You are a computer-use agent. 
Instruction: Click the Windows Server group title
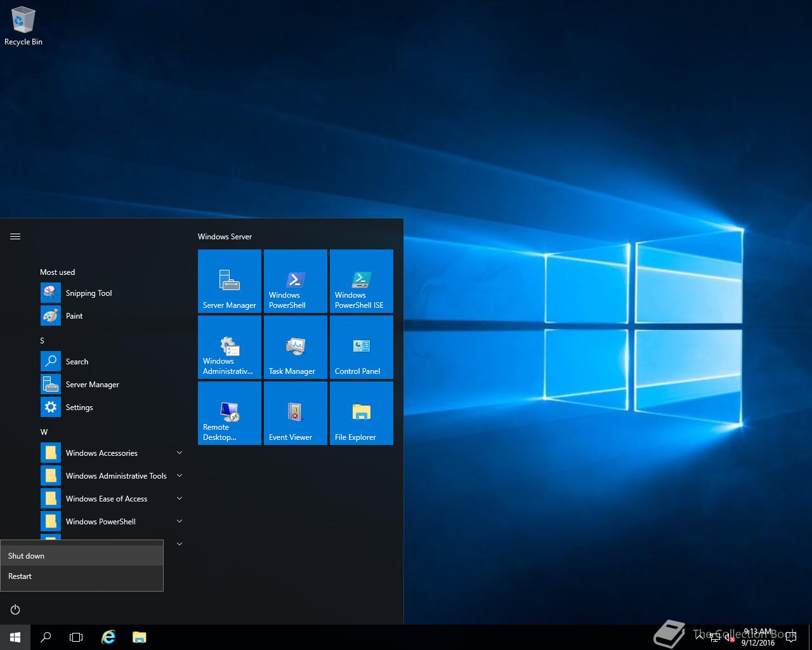coord(225,237)
